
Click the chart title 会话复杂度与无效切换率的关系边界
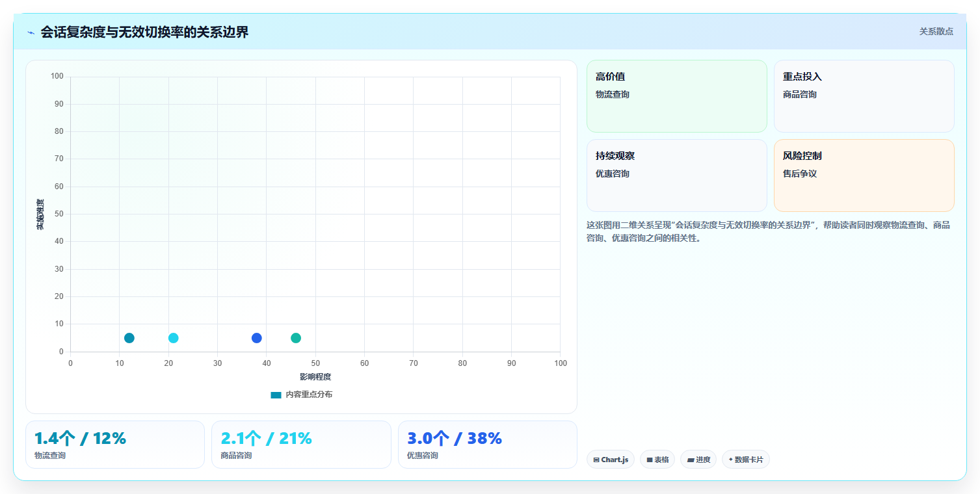[144, 32]
